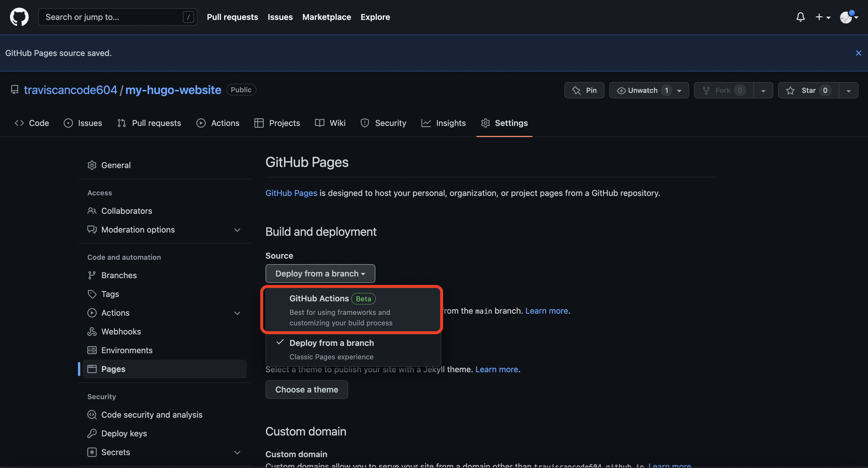Click the fork icon on the Fork button

click(x=706, y=90)
